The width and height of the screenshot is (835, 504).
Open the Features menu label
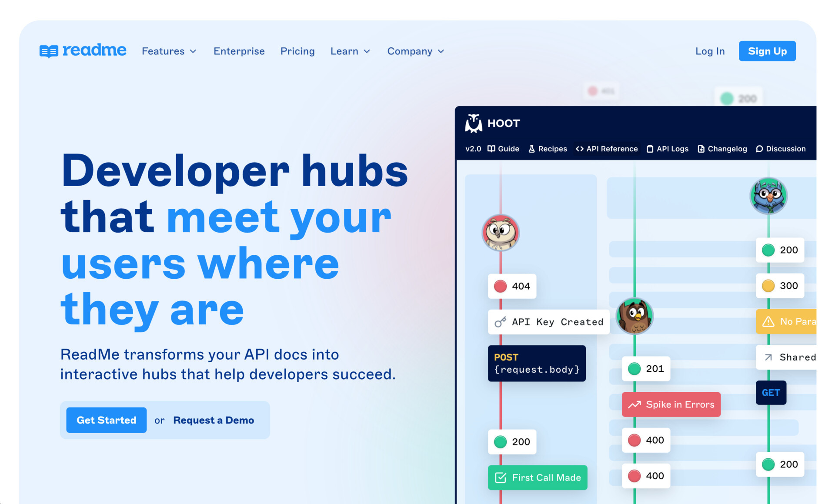163,51
